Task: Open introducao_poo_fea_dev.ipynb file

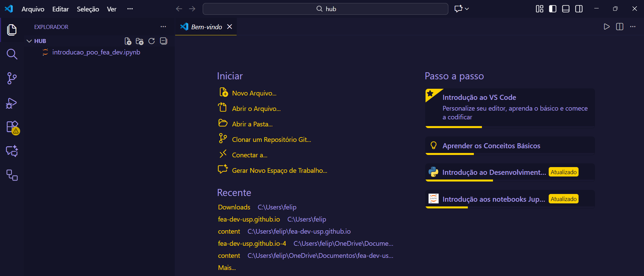Action: tap(96, 52)
